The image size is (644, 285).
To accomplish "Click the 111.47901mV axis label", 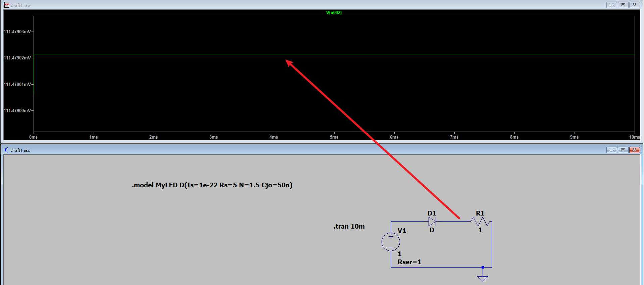I will click(17, 85).
